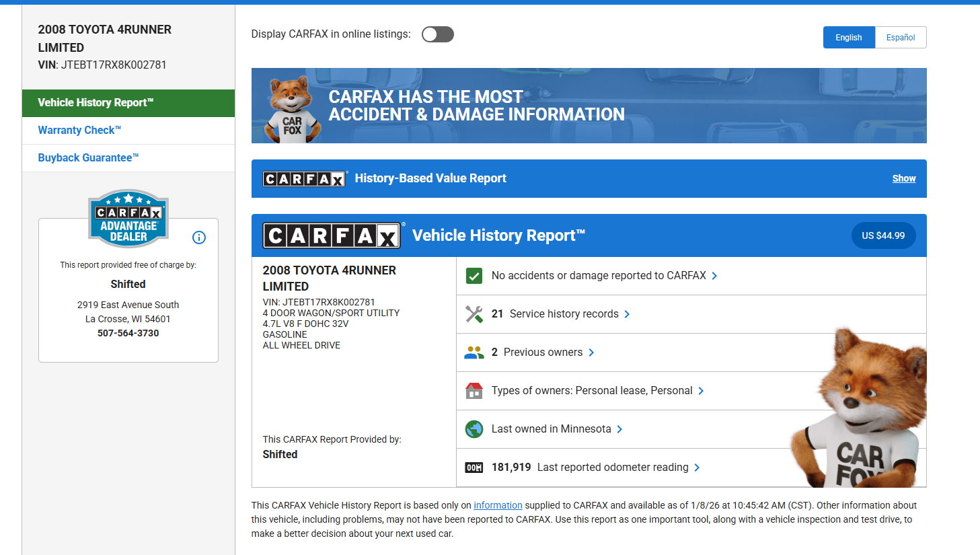Click the odometer reading icon
Image resolution: width=980 pixels, height=555 pixels.
pos(474,468)
